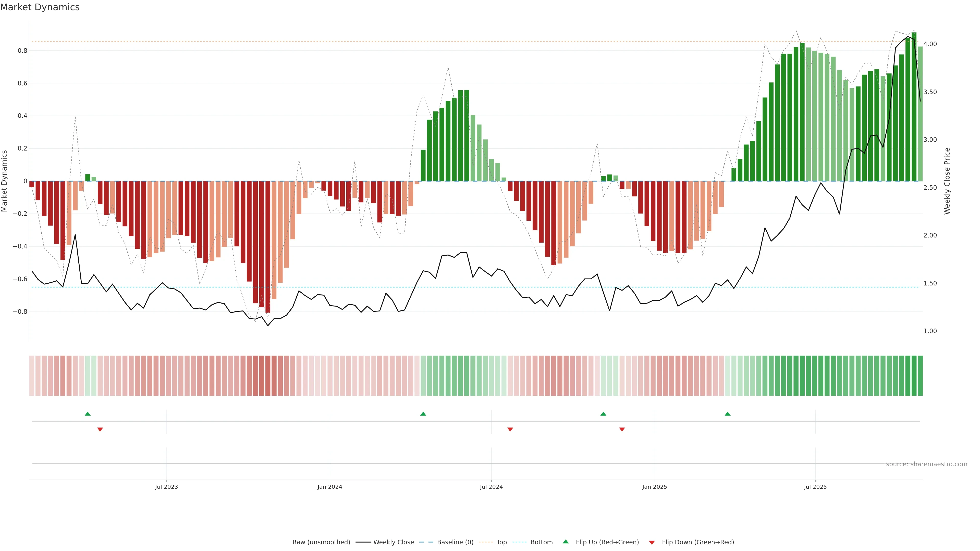Click the sharemaestro.com source text
The height and width of the screenshot is (551, 980).
click(x=926, y=464)
